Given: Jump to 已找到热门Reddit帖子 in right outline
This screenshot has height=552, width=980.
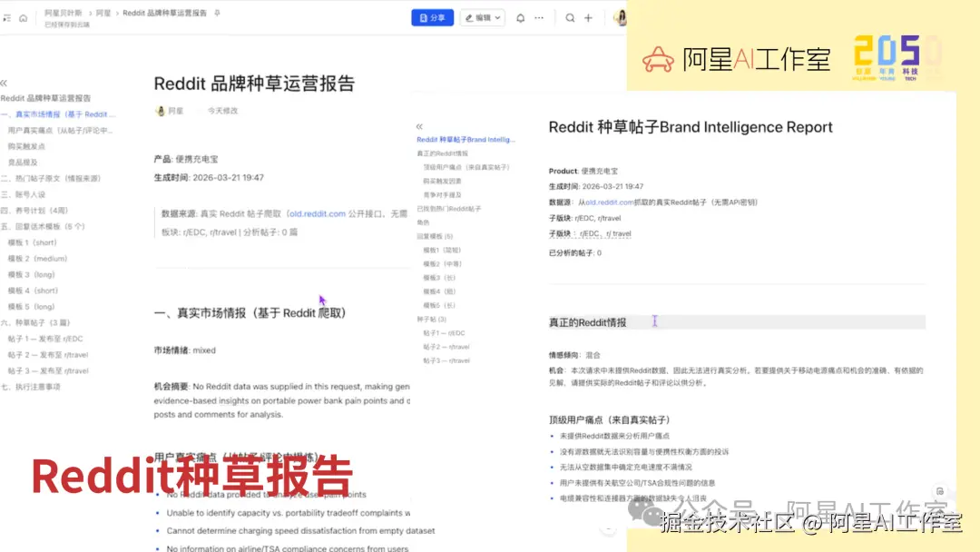Looking at the screenshot, I should (x=449, y=209).
